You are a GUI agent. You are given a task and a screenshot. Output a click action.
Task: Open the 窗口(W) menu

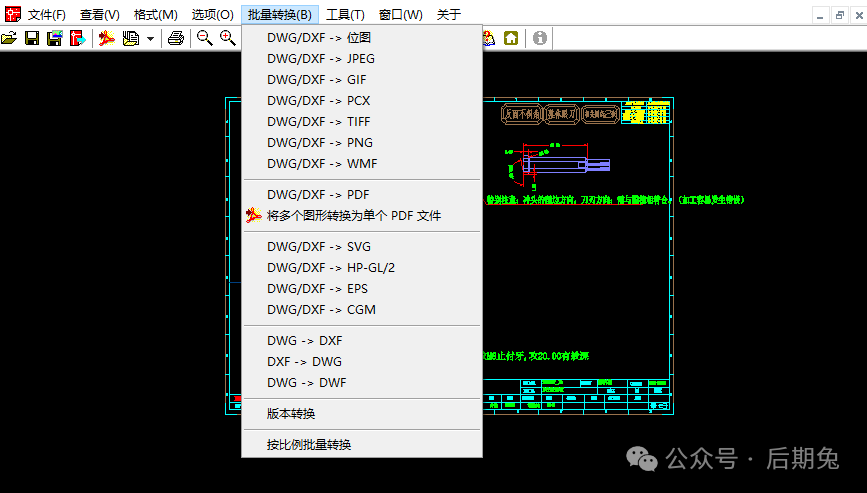coord(401,15)
